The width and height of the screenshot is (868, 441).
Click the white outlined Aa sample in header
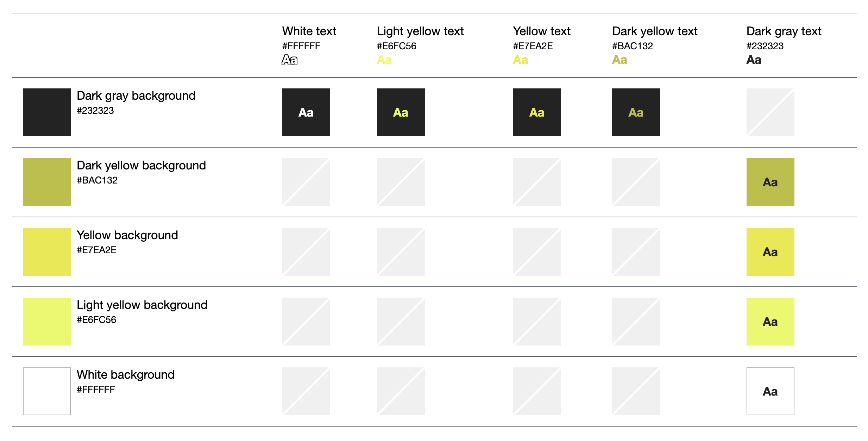click(290, 60)
